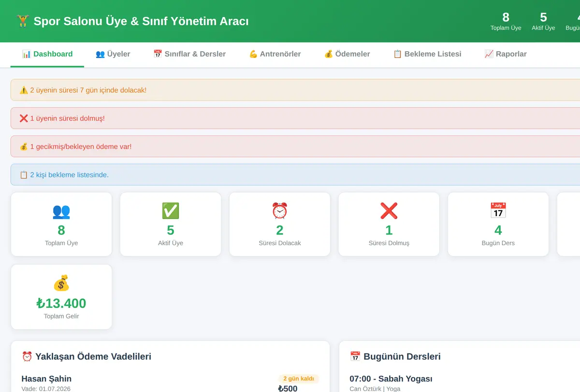The image size is (580, 392).
Task: Click the two-people icon on Toplam Üye card
Action: 61,211
